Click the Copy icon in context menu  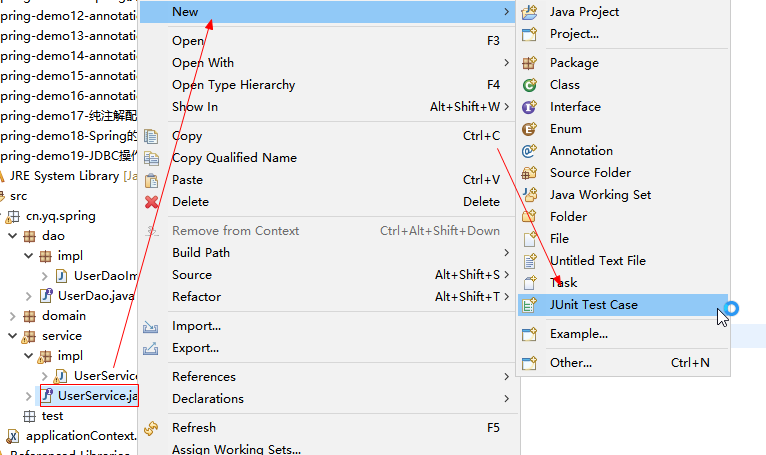point(151,136)
